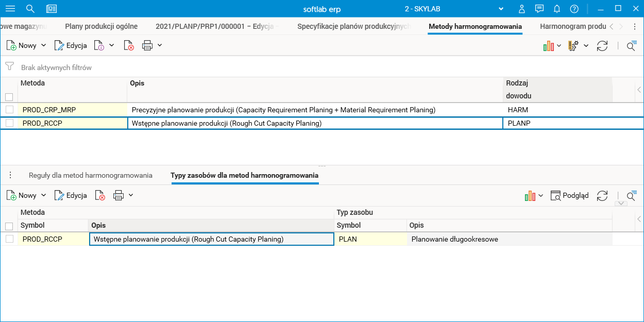Toggle the select-all checkbox in lower grid header

pos(9,226)
